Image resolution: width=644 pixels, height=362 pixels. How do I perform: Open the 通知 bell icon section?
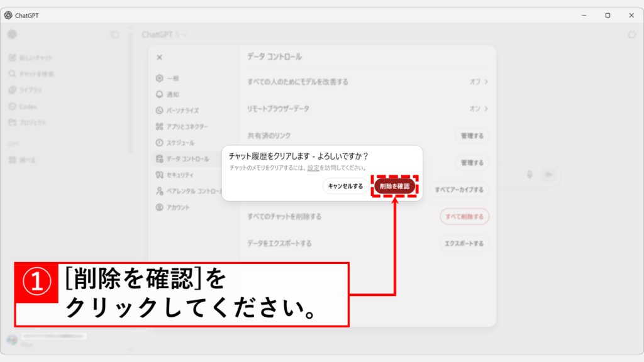pyautogui.click(x=159, y=94)
